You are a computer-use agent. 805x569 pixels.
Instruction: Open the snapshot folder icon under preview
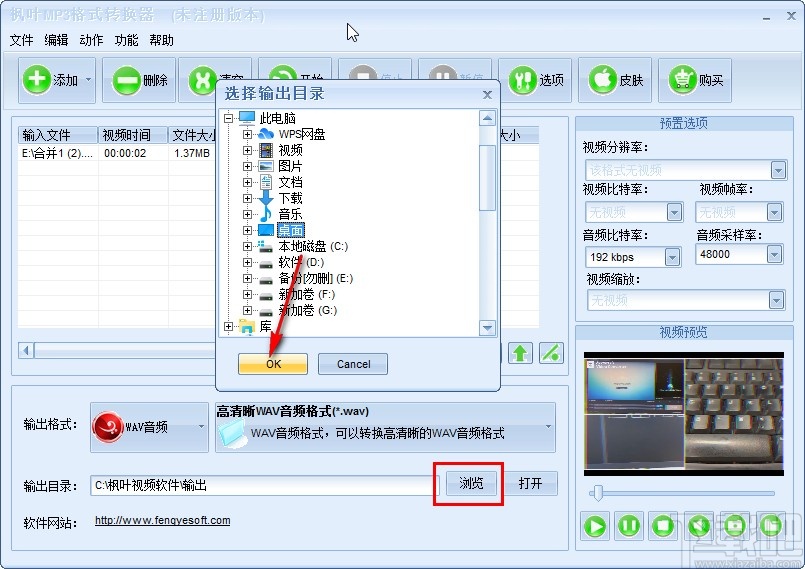771,526
